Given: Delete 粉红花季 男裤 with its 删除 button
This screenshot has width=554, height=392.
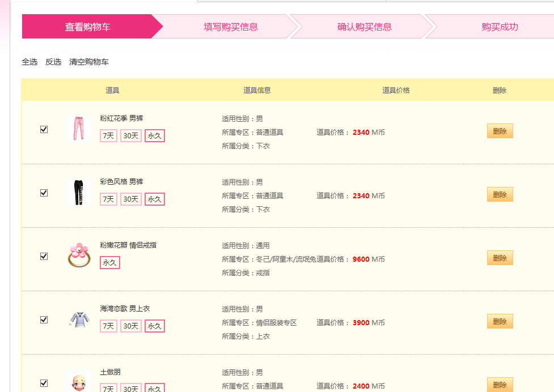Looking at the screenshot, I should (x=500, y=131).
